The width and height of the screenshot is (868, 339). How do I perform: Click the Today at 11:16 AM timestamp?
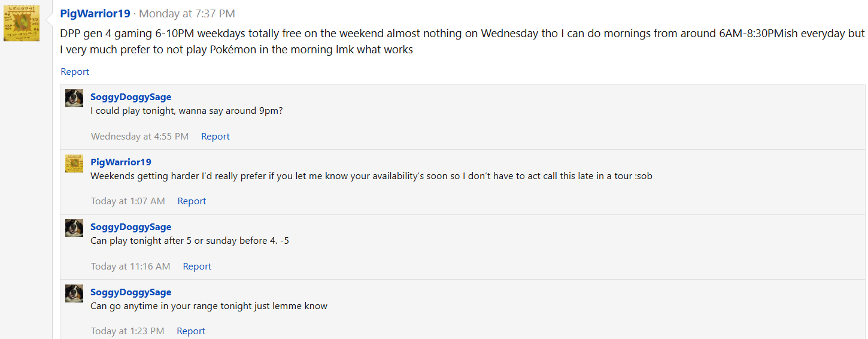(x=130, y=267)
